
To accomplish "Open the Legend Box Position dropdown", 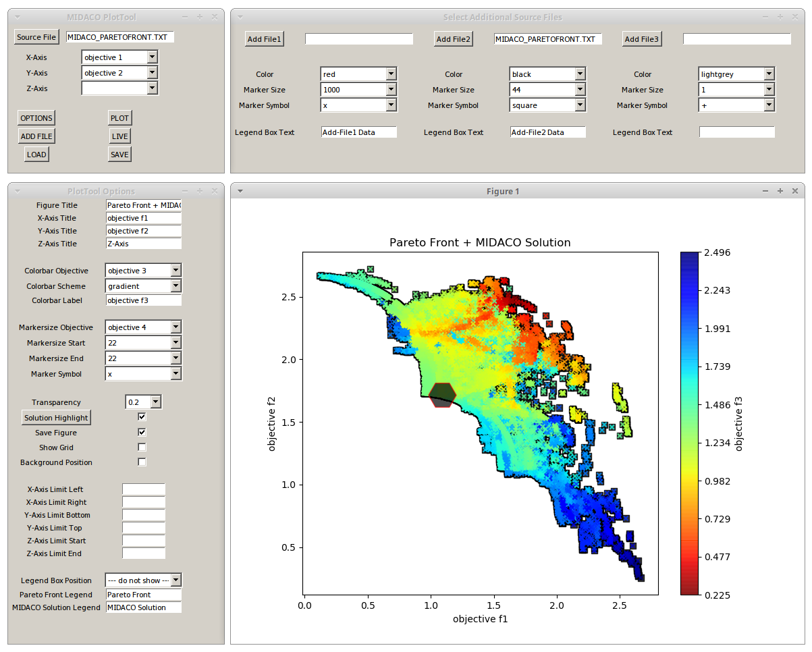I will (143, 580).
